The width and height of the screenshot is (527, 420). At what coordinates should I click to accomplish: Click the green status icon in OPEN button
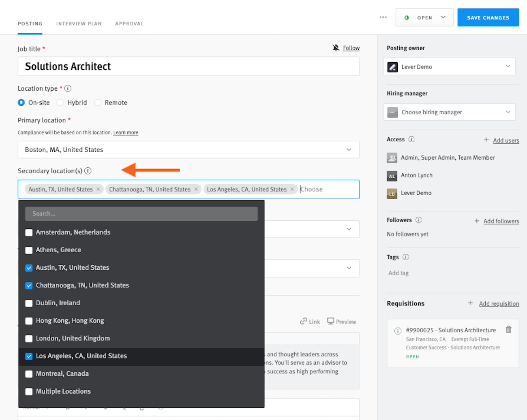(407, 18)
